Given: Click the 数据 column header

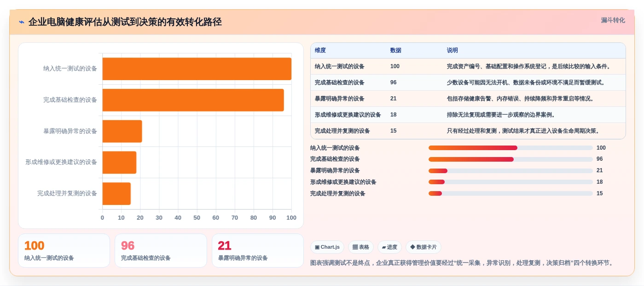Looking at the screenshot, I should click(396, 50).
